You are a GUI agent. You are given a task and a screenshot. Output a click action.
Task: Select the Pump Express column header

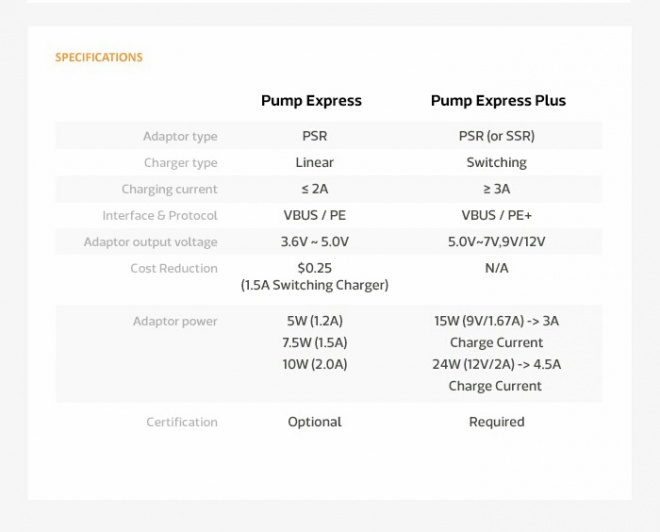click(x=311, y=101)
